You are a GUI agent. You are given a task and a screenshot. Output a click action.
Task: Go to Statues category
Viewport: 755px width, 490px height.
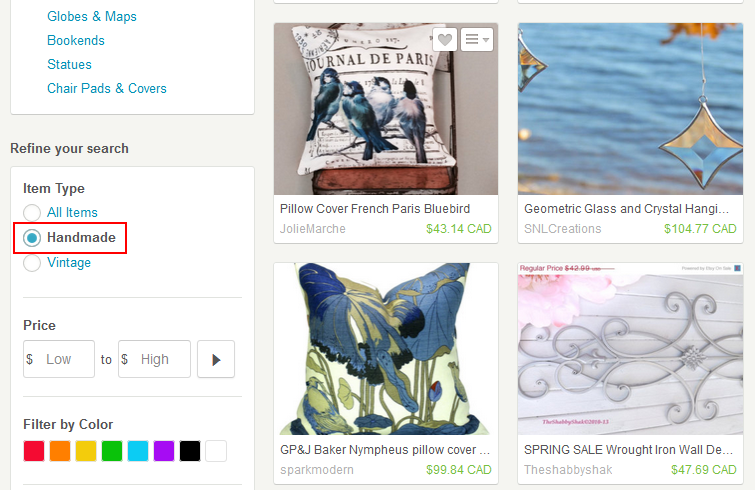click(x=69, y=64)
